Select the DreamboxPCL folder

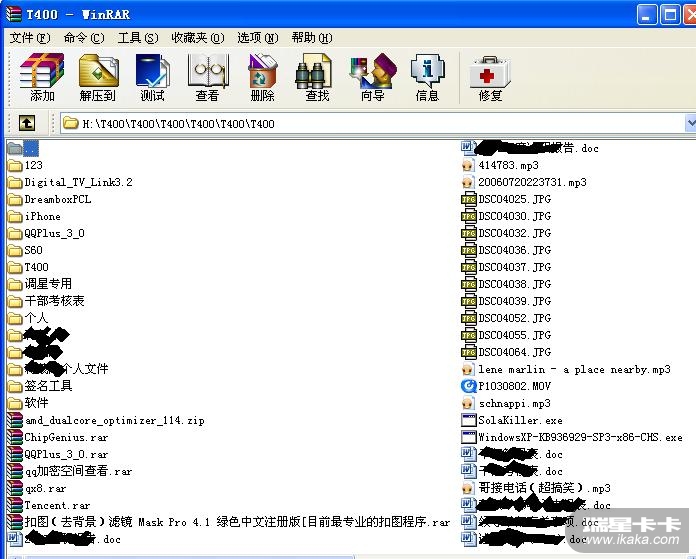pyautogui.click(x=50, y=199)
